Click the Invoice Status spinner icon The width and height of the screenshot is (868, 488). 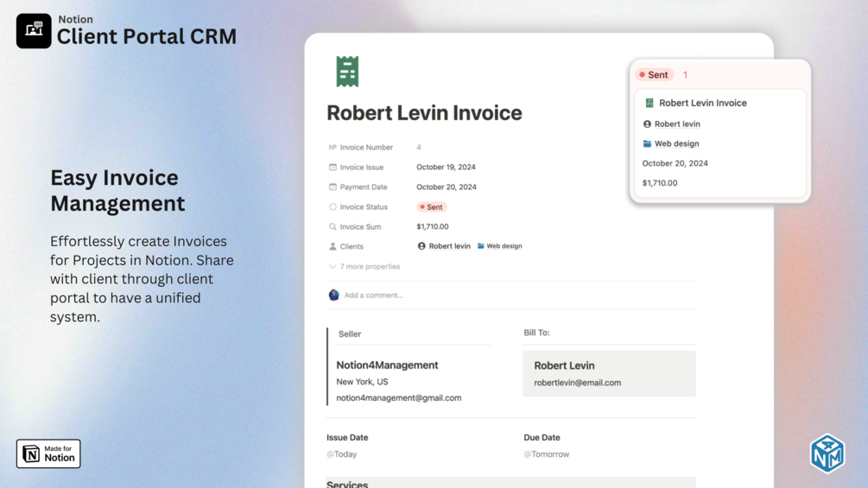pos(333,207)
